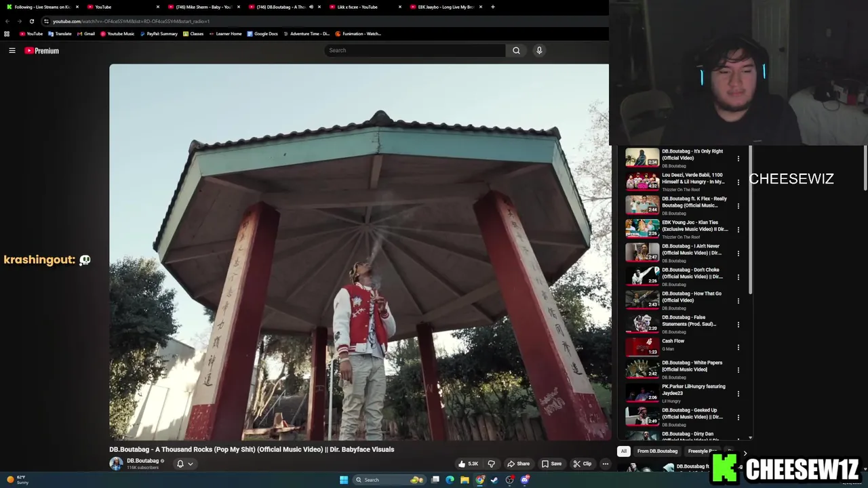Open Chrome from the taskbar
Screen dimensions: 868x488
pyautogui.click(x=479, y=480)
